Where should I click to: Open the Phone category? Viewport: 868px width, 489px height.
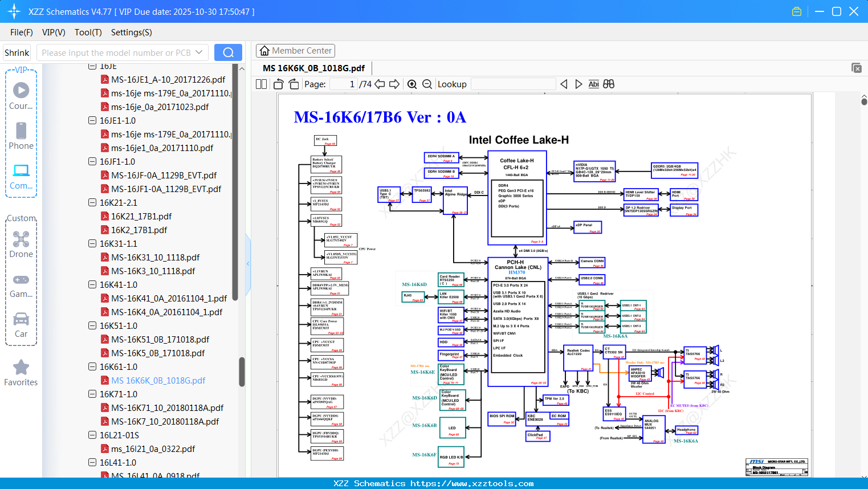[x=21, y=136]
